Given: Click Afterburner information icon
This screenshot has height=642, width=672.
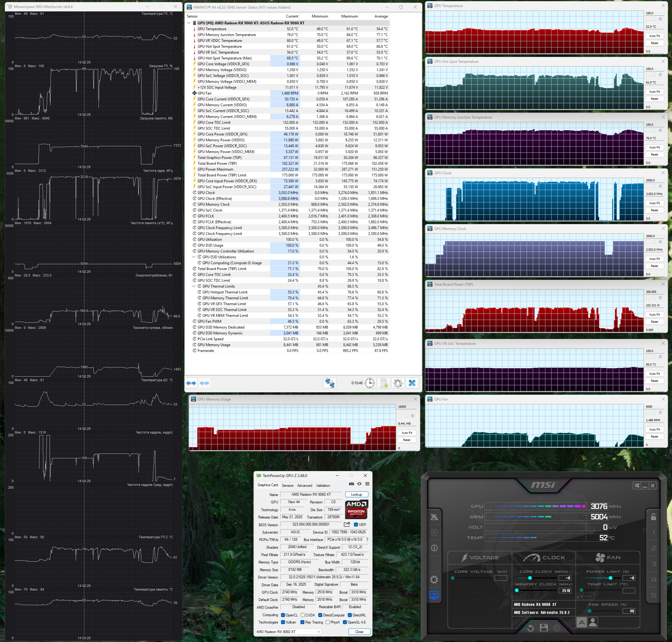Looking at the screenshot, I should click(434, 548).
